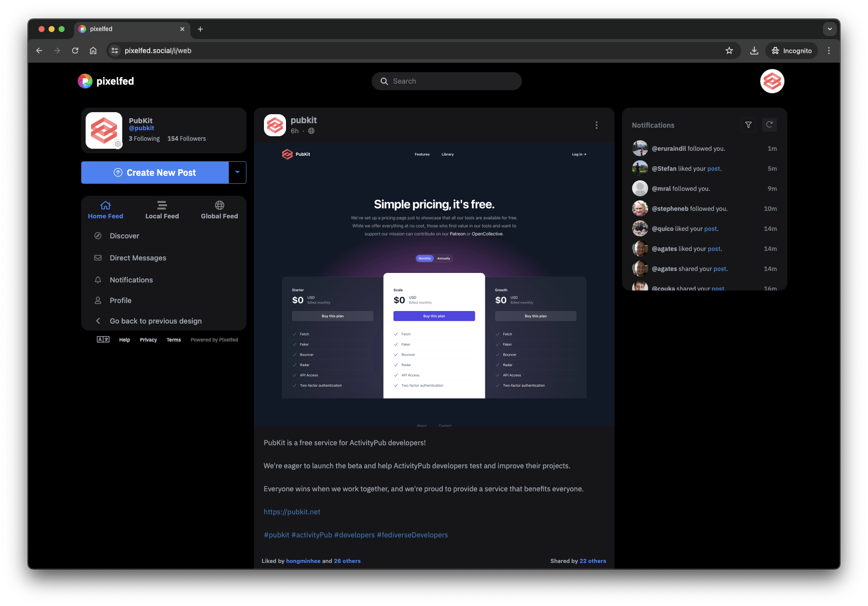The image size is (868, 606).
Task: Open the Chrome three-dot menu
Action: pyautogui.click(x=829, y=51)
